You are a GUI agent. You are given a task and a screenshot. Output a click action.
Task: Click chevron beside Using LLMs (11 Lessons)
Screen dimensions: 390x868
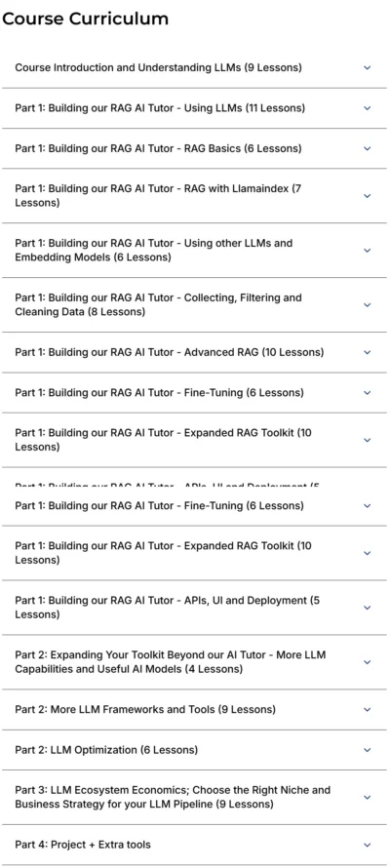367,108
